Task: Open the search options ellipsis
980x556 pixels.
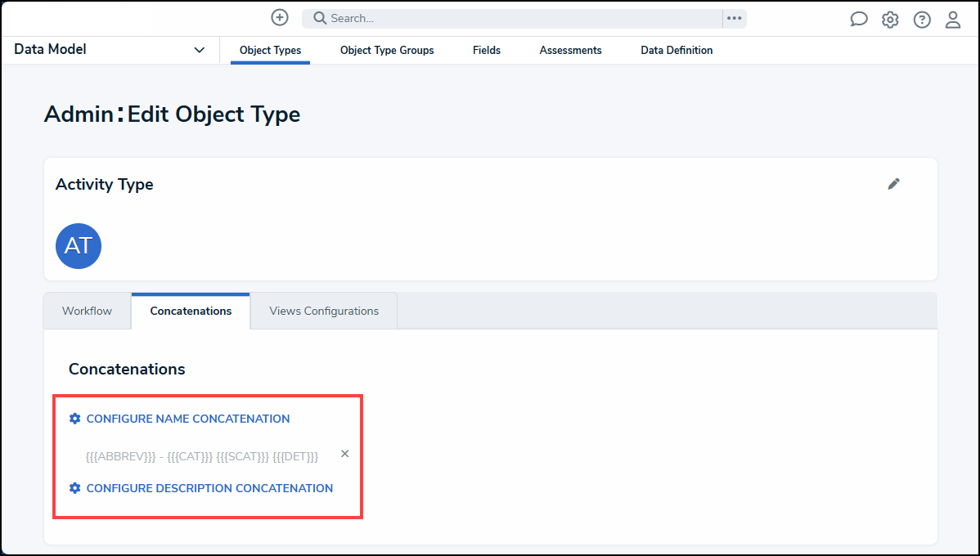Action: pos(734,19)
